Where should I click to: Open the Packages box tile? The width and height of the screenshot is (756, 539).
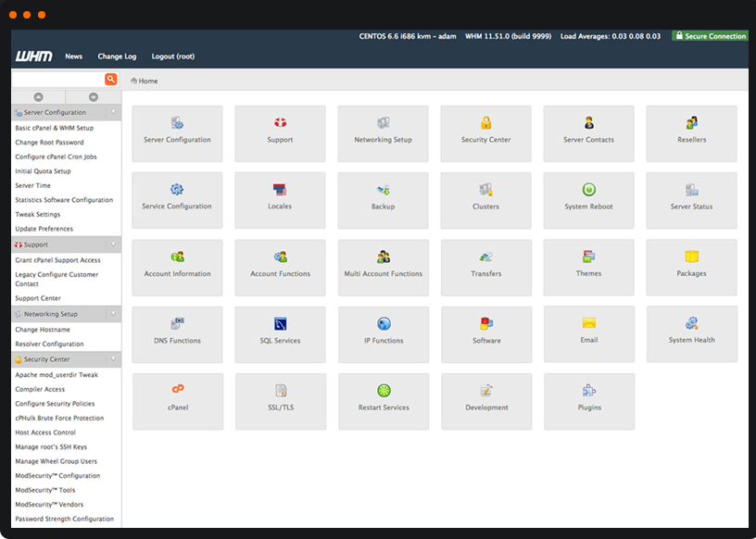(x=691, y=267)
